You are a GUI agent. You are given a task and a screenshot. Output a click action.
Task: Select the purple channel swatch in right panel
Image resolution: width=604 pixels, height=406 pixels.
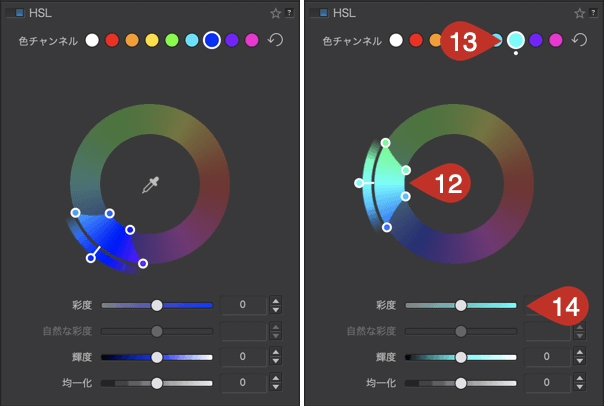click(536, 40)
